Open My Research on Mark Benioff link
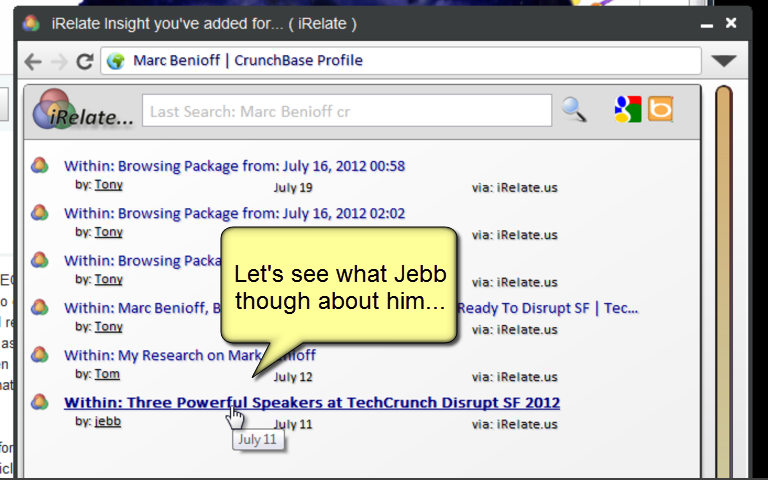This screenshot has width=768, height=480. pos(190,355)
